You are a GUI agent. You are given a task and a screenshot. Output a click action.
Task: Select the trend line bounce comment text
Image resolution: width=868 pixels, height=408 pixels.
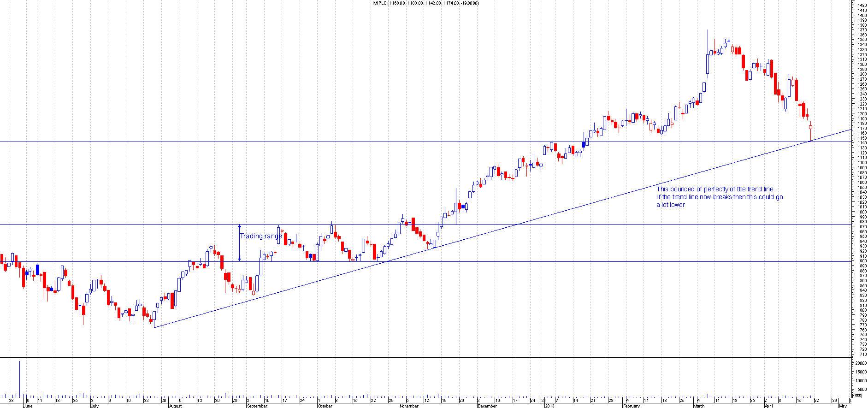pos(719,197)
